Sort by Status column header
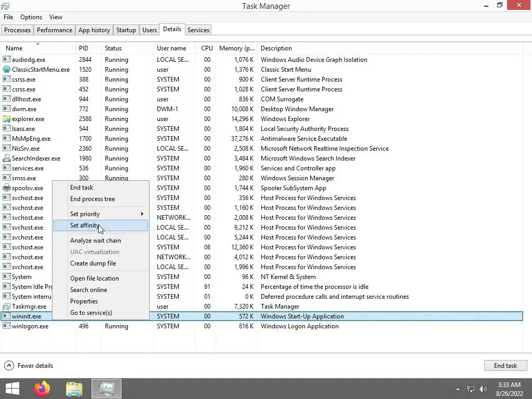 [128, 48]
